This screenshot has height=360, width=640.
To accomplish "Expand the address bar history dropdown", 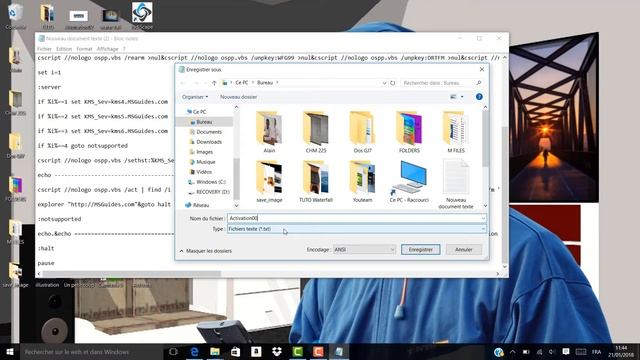I will (384, 83).
